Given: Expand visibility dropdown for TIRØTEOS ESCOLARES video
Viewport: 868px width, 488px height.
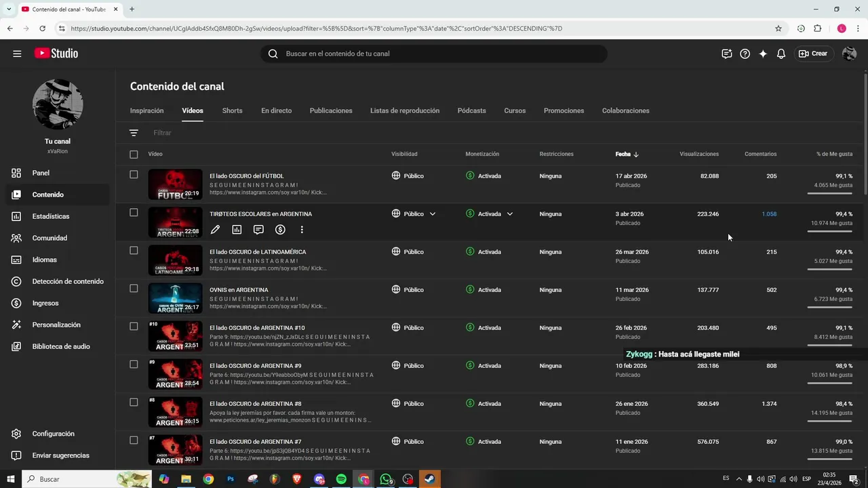Looking at the screenshot, I should coord(433,214).
